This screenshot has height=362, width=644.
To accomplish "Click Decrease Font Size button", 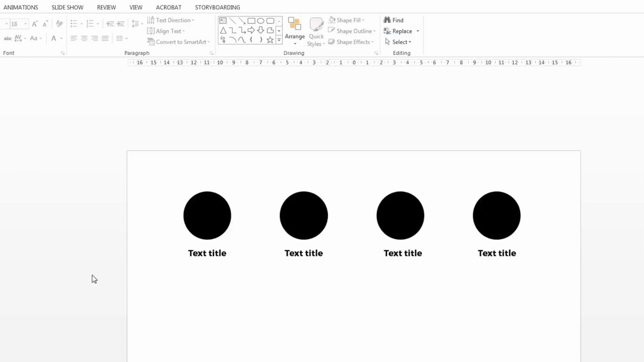I will click(x=45, y=24).
